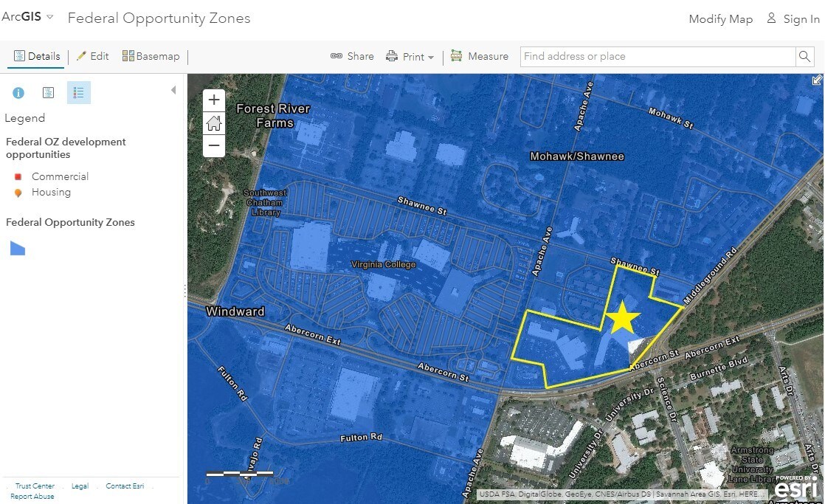Expand the Print dropdown

[410, 57]
